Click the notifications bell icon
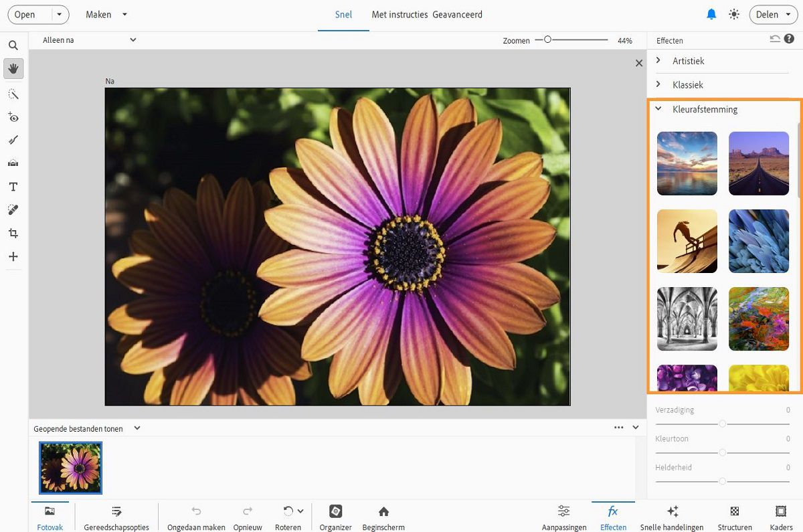The height and width of the screenshot is (532, 803). [x=711, y=14]
